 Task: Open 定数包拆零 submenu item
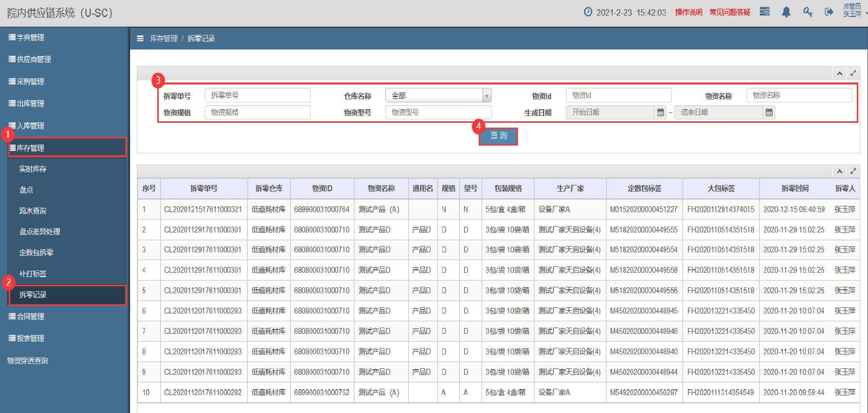pyautogui.click(x=36, y=252)
